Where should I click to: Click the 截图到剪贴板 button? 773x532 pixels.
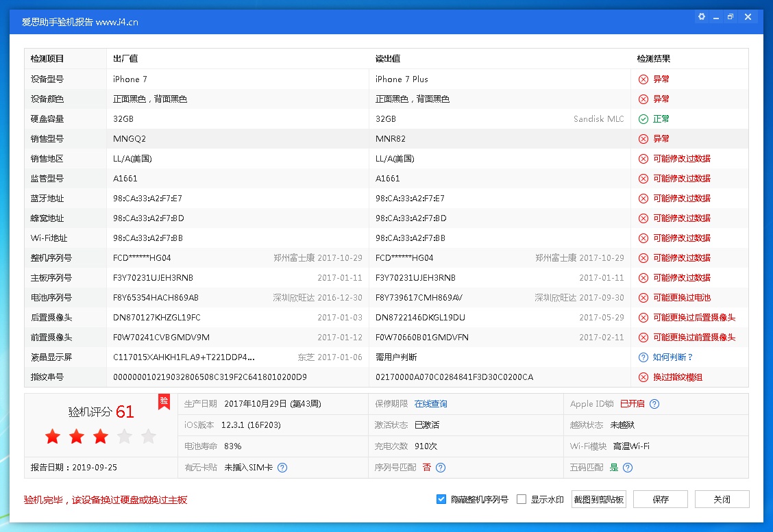[599, 500]
